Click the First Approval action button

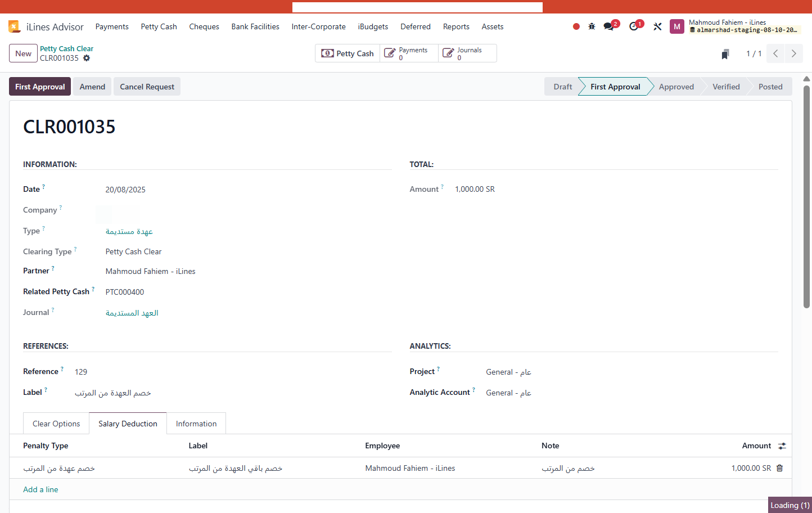coord(40,87)
